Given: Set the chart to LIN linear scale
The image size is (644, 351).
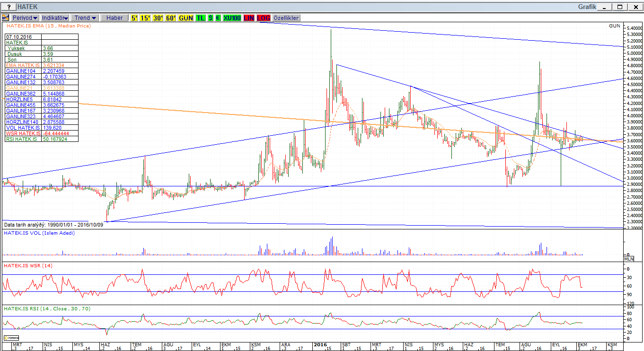Looking at the screenshot, I should coord(249,18).
